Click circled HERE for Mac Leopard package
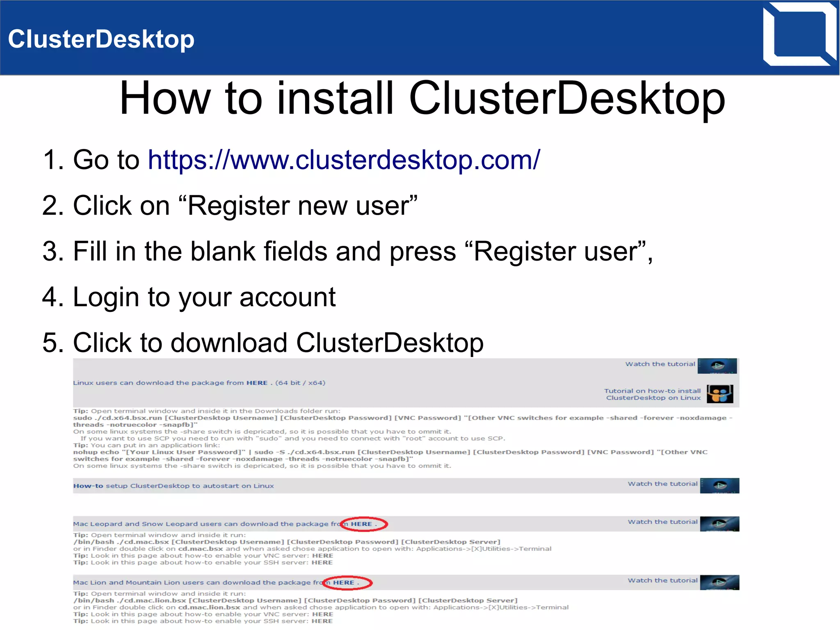Viewport: 840px width, 630px height. [x=361, y=524]
